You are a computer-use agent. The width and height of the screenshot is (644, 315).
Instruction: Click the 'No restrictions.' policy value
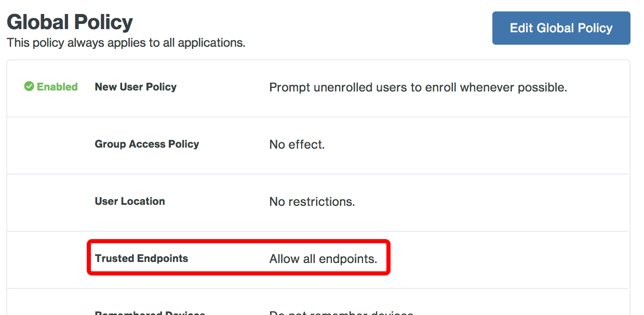tap(312, 202)
